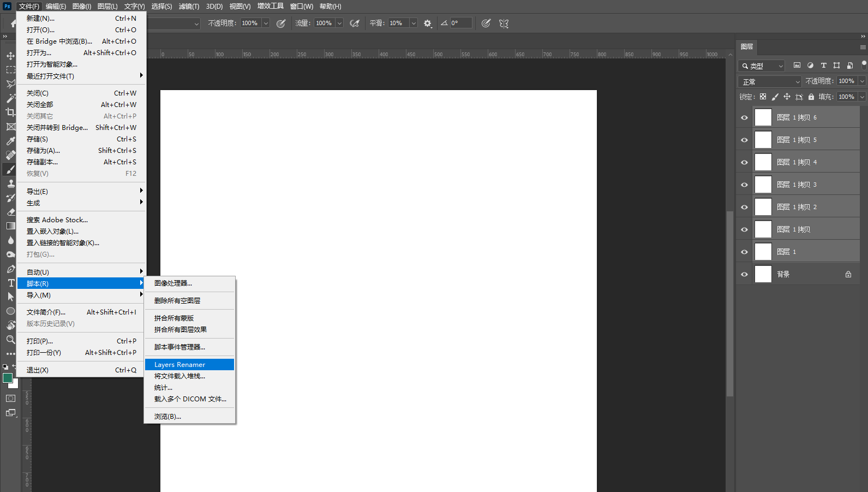Turn layer filtering on or off
The image size is (868, 492).
click(x=864, y=64)
